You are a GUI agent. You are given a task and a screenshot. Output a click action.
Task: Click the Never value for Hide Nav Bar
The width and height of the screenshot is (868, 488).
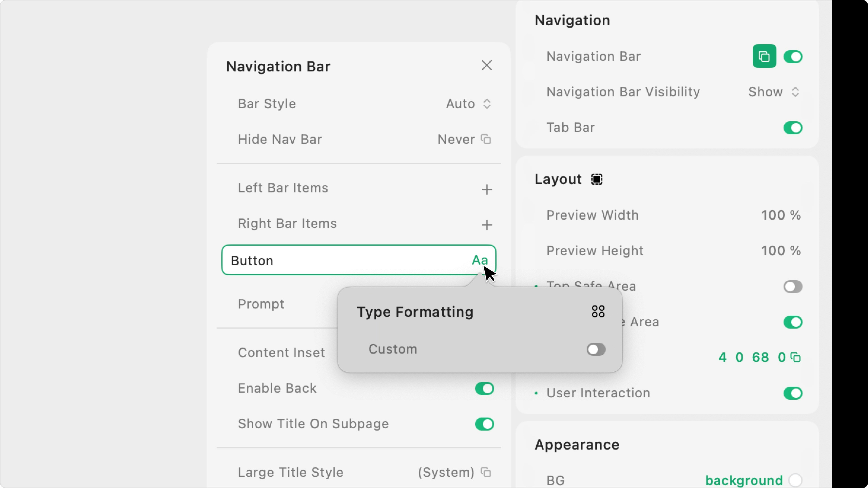[456, 139]
